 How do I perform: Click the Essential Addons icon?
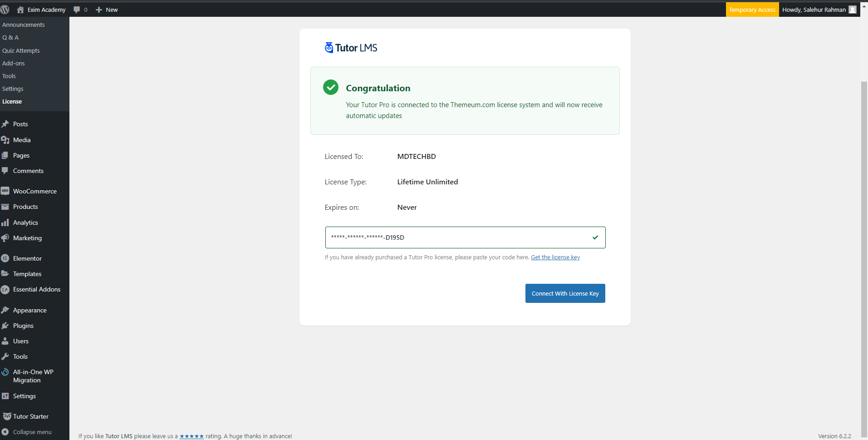pos(5,289)
